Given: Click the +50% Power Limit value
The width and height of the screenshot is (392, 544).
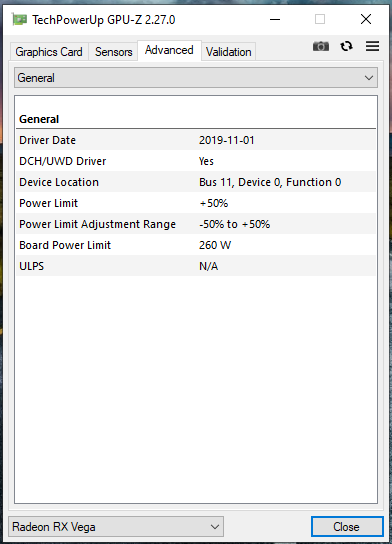Looking at the screenshot, I should [x=214, y=203].
